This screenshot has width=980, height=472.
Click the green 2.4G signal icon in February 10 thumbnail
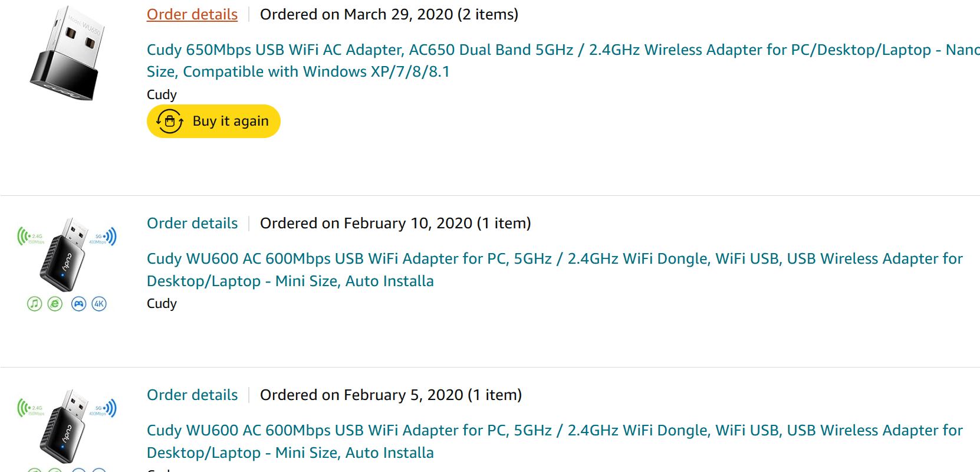(x=31, y=237)
